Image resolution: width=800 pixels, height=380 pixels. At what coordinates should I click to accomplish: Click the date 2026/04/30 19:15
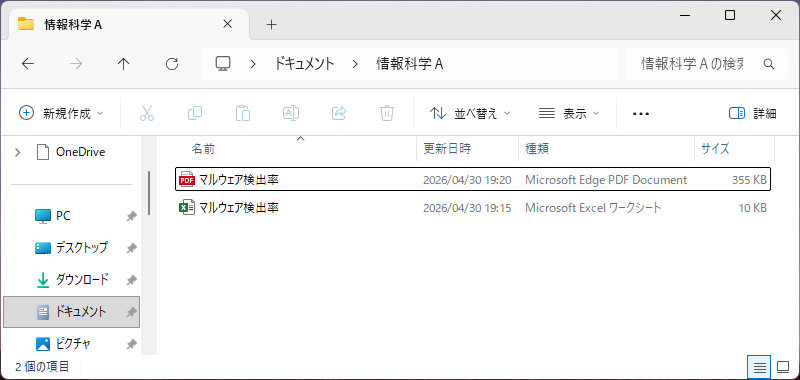point(467,208)
